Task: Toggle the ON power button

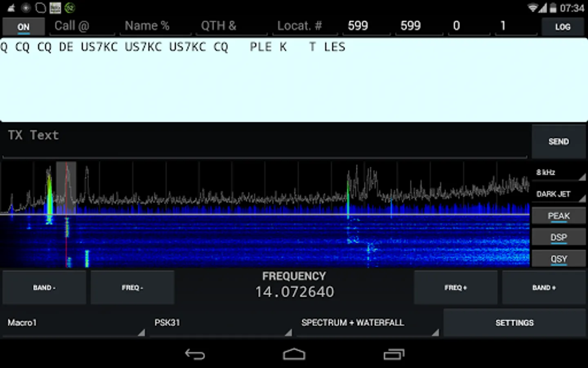Action: [23, 27]
